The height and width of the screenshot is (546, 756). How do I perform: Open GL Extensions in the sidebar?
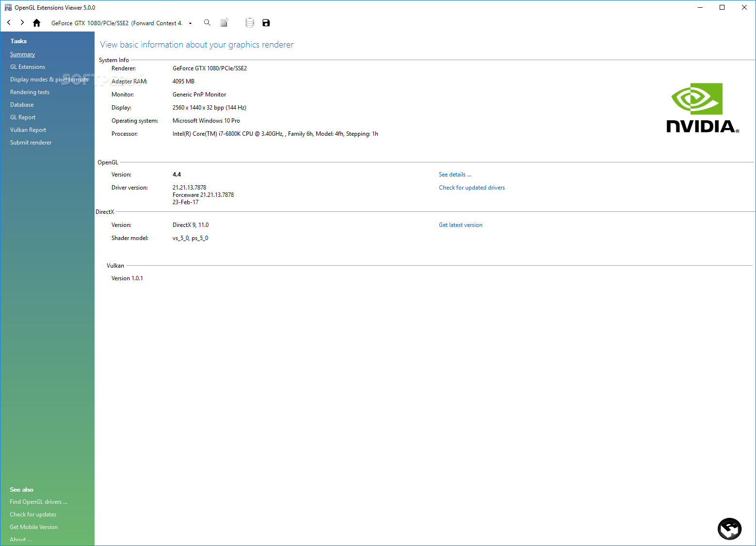click(28, 67)
